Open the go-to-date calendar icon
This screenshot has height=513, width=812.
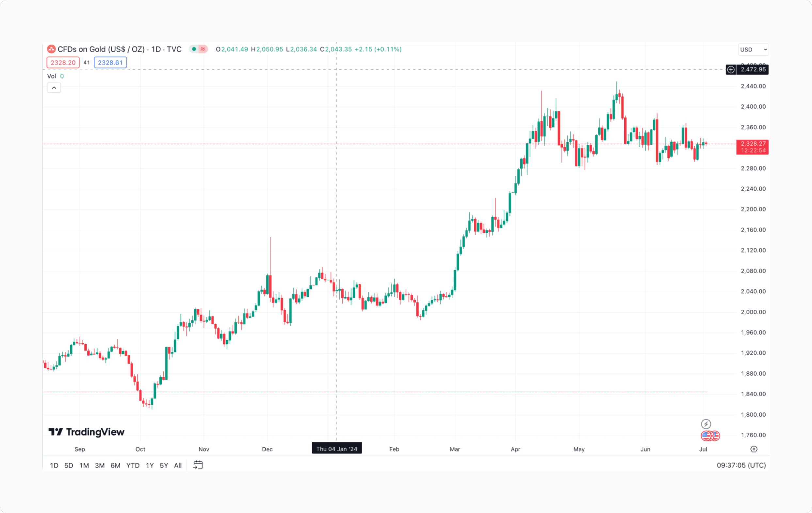coord(198,465)
